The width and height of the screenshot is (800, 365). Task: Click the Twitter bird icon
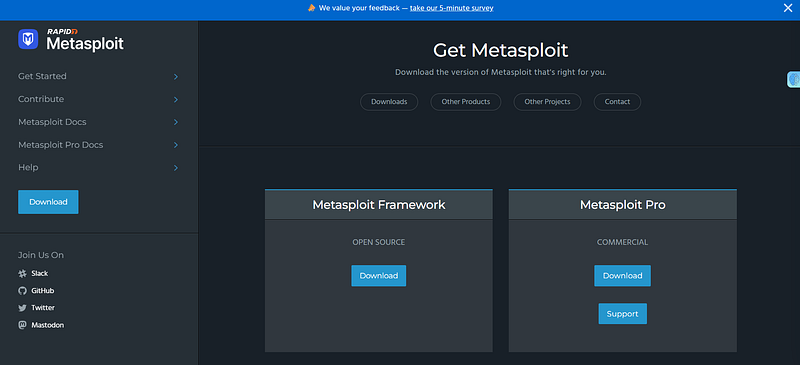tap(22, 308)
